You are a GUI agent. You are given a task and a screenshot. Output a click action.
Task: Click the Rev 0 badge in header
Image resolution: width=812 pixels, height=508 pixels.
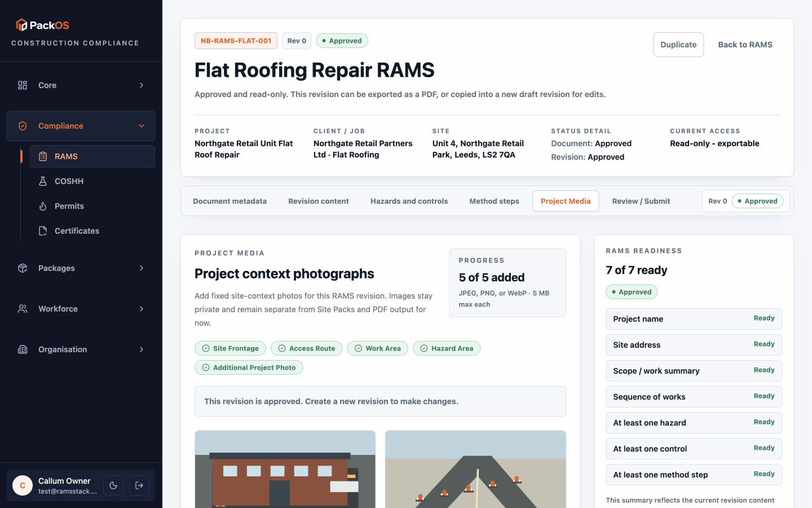point(297,41)
